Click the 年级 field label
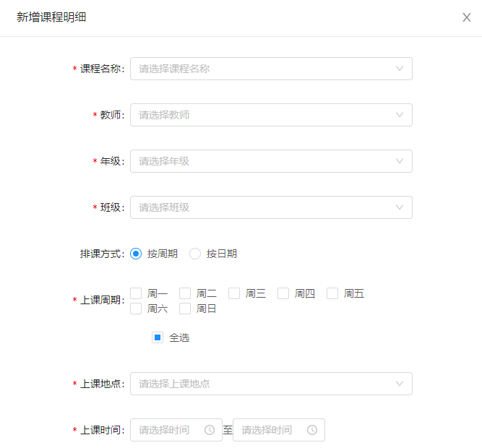The width and height of the screenshot is (482, 448). 112,161
